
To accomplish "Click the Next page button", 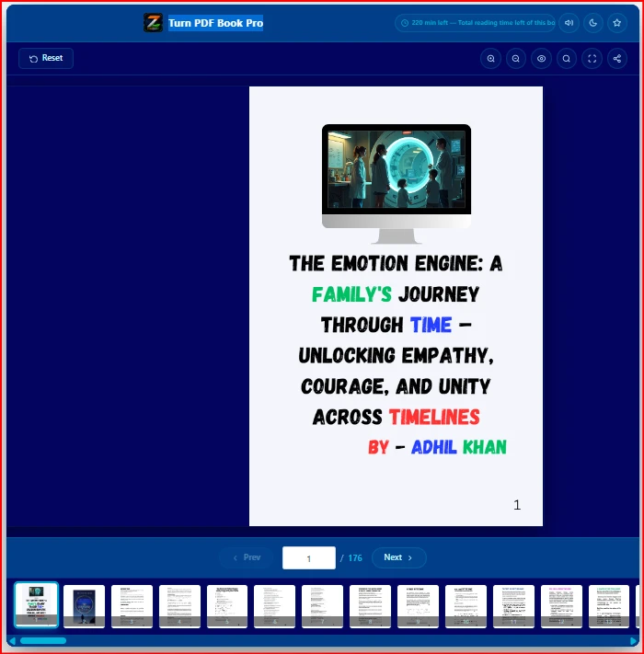I will pyautogui.click(x=398, y=557).
